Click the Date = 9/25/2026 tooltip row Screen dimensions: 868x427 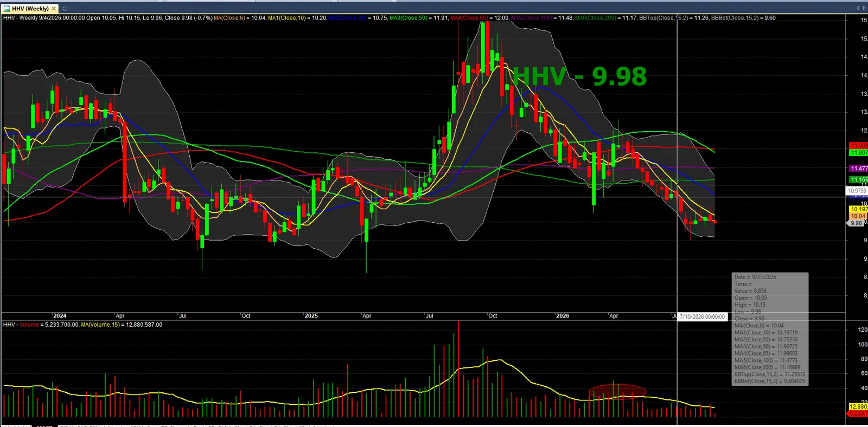tap(755, 277)
